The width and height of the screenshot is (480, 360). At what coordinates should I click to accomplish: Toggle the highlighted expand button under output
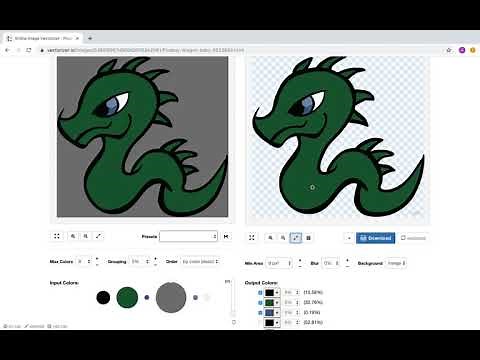pyautogui.click(x=296, y=238)
